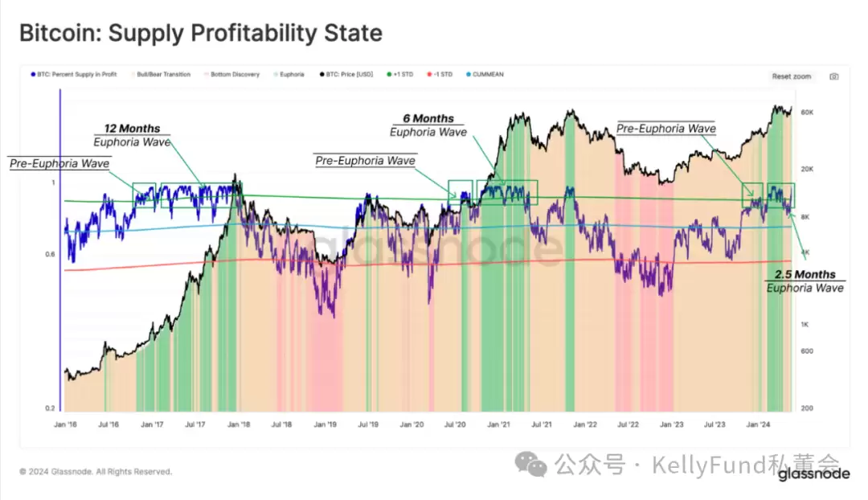
Task: Toggle the -1 STD legend item
Action: pyautogui.click(x=440, y=74)
